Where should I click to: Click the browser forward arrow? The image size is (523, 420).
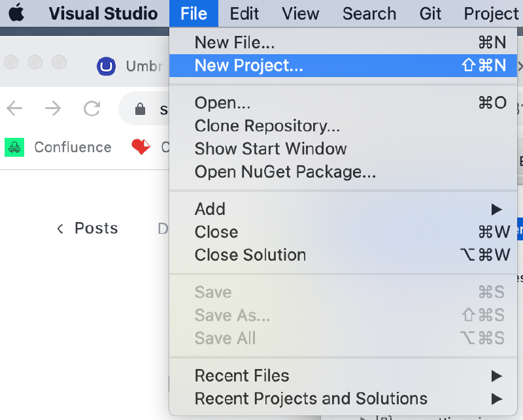[x=53, y=108]
